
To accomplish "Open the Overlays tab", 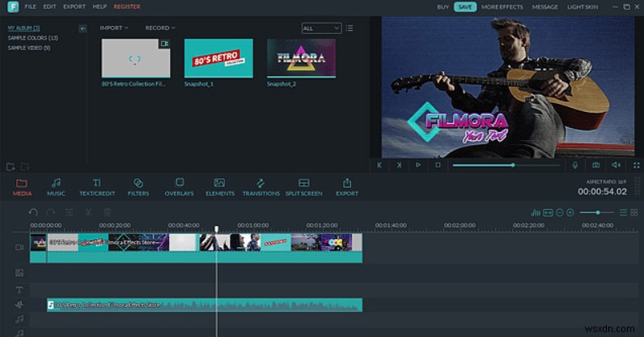I will coord(179,187).
